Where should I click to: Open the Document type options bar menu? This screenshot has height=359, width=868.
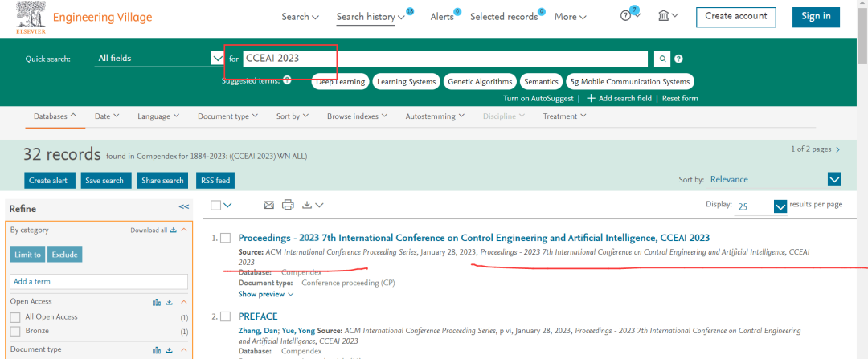pos(227,116)
